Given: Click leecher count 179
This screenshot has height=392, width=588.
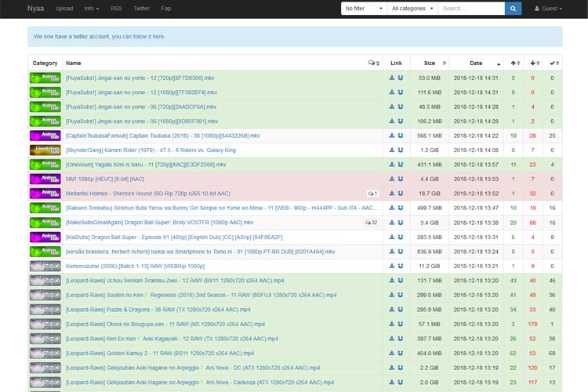Looking at the screenshot, I should [532, 324].
